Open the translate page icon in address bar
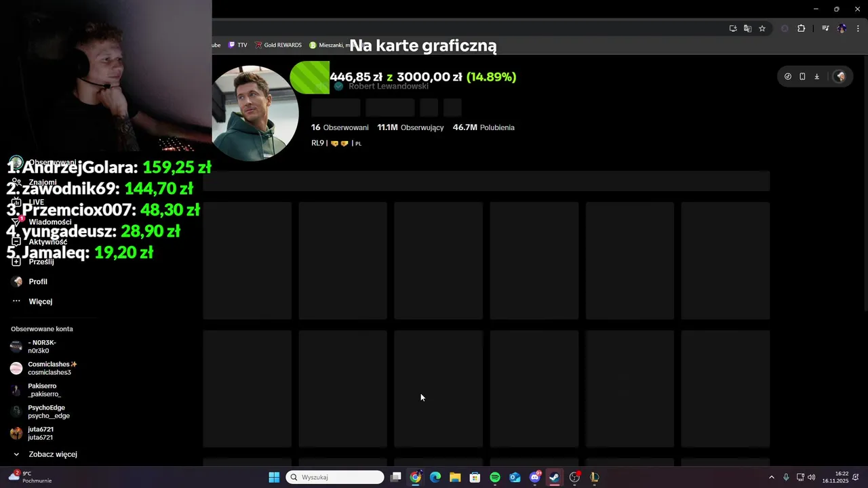This screenshot has height=488, width=868. (747, 28)
